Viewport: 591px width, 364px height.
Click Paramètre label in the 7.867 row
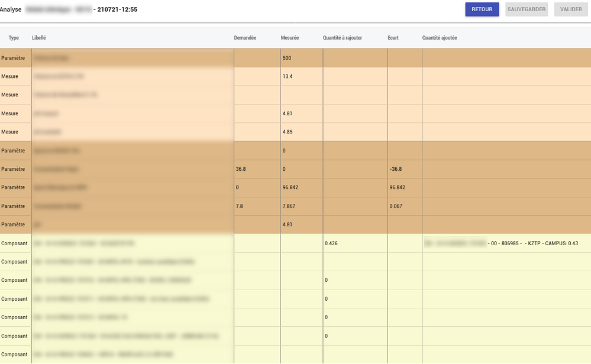(13, 206)
